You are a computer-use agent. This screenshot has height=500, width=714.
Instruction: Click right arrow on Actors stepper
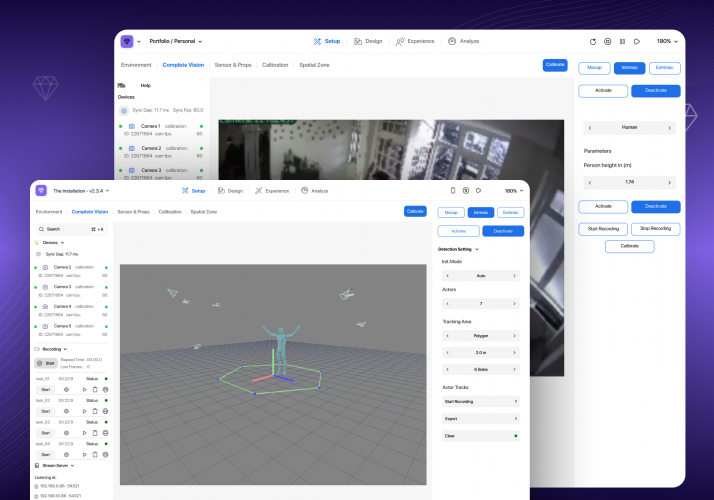(x=516, y=302)
